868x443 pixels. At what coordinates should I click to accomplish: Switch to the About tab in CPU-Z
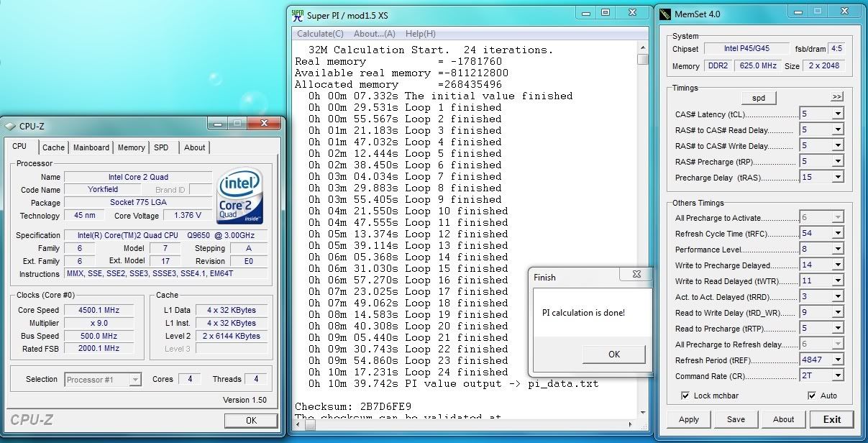(x=195, y=147)
